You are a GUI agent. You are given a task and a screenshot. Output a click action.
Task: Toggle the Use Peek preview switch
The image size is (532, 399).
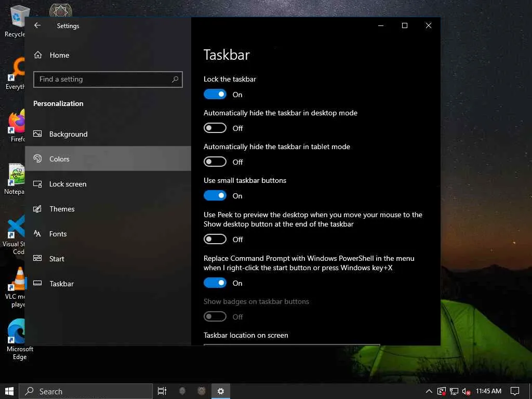tap(215, 239)
